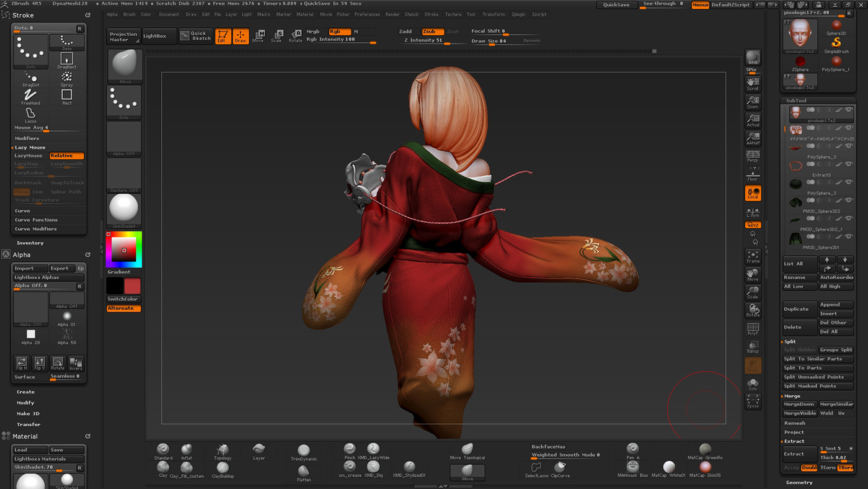Select the DragRect stroke type
The height and width of the screenshot is (489, 868).
click(67, 61)
